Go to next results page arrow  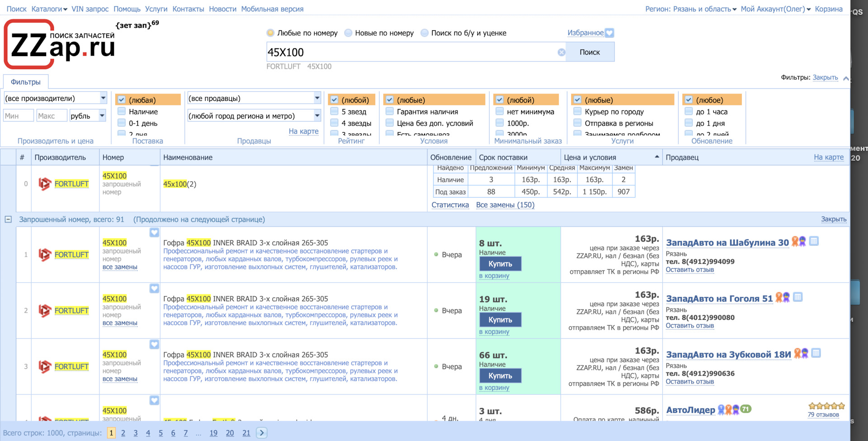coord(261,433)
